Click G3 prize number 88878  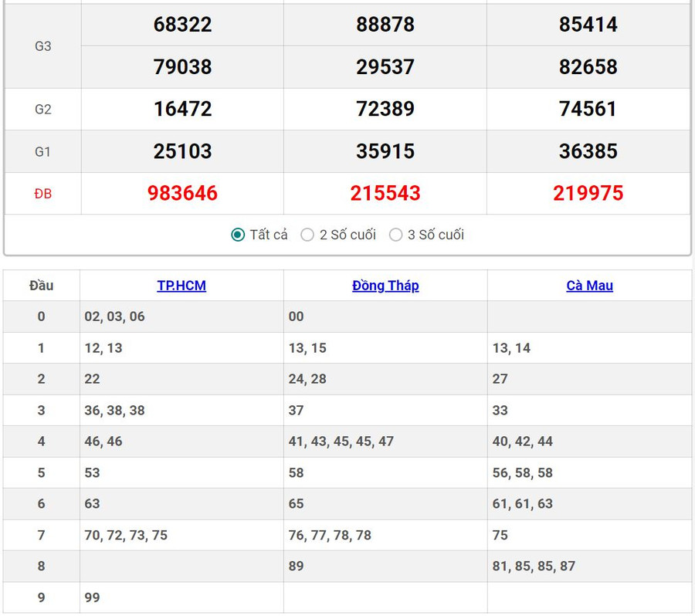[385, 25]
